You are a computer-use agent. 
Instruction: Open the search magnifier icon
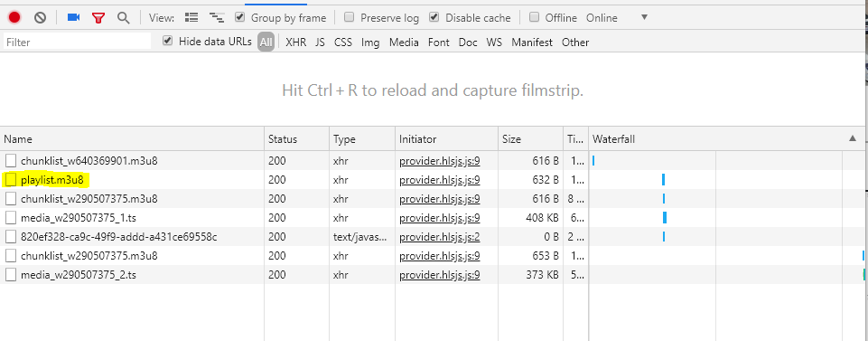click(124, 18)
